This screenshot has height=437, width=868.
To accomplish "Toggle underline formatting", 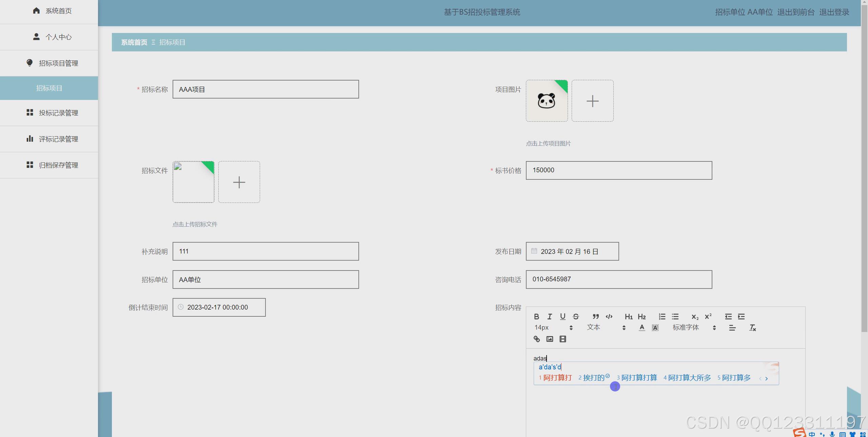I will (563, 316).
